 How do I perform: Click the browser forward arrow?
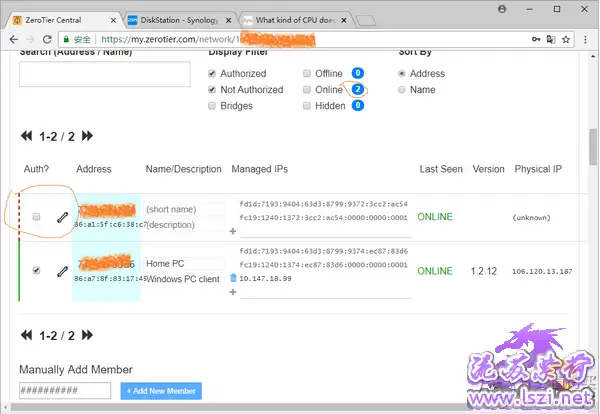click(30, 39)
